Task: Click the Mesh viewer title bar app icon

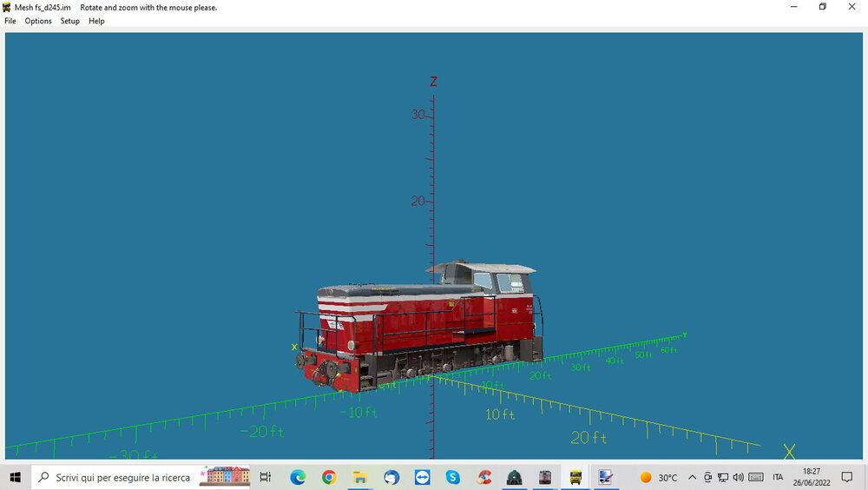Action: pos(7,7)
